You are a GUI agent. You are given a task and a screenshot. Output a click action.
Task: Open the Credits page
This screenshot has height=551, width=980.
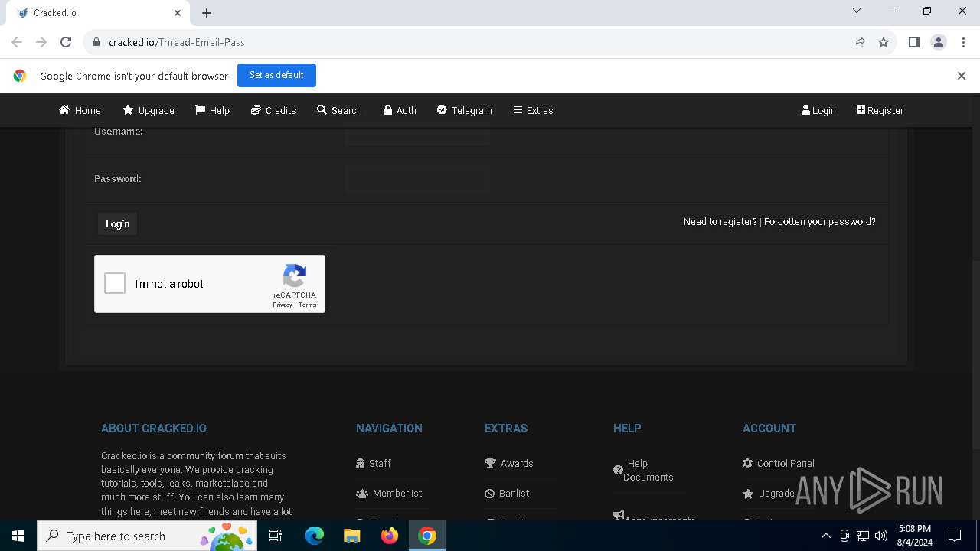point(273,110)
